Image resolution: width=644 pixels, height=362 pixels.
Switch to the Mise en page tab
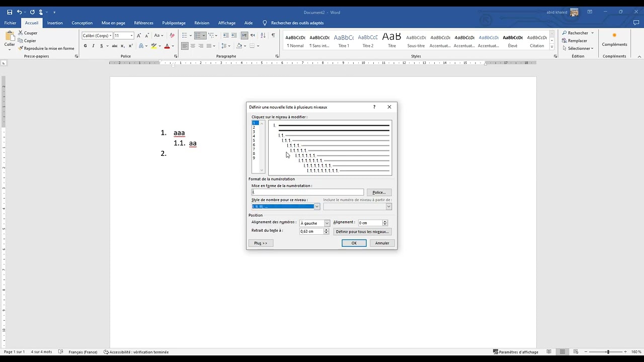click(113, 23)
